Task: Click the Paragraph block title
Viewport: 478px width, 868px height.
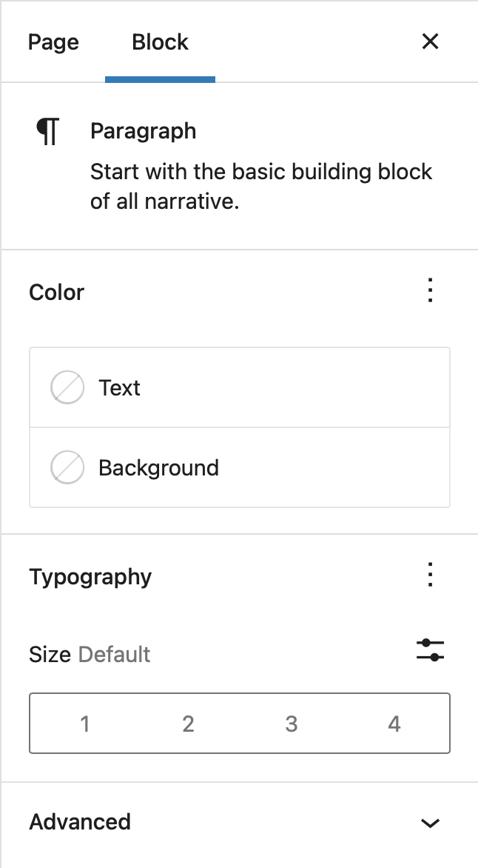Action: point(143,131)
